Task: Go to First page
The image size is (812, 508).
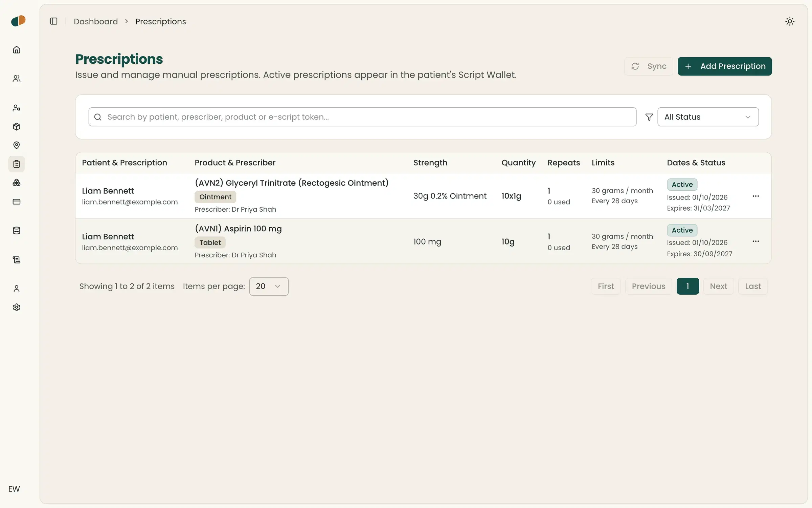Action: (606, 286)
